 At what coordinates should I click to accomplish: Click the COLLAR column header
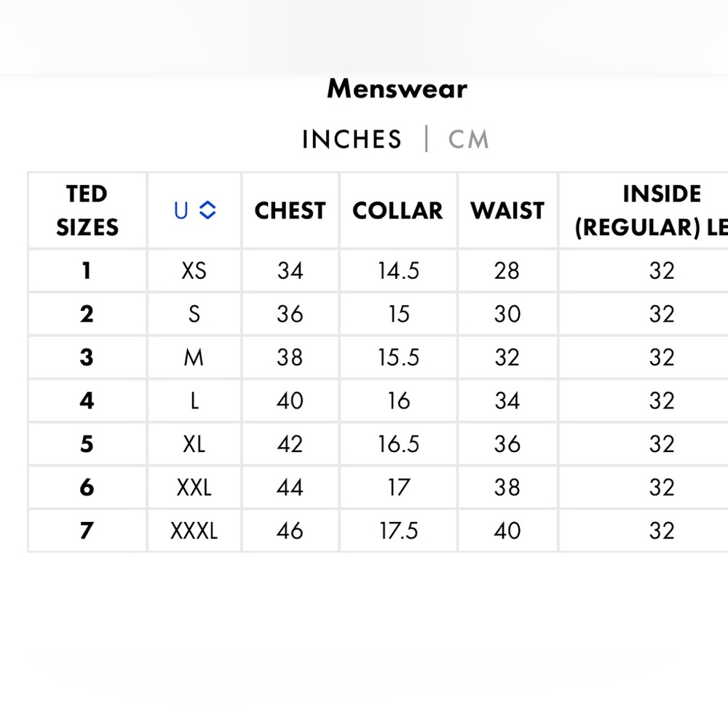point(398,210)
